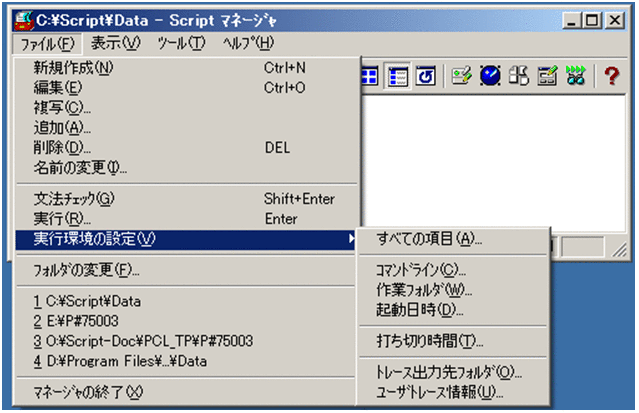Choose マネージャの終了(X) to exit
Screen dimensions: 639x413
187,392
